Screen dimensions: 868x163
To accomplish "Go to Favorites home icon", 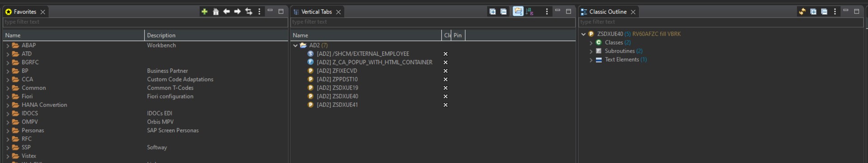I will click(x=216, y=12).
